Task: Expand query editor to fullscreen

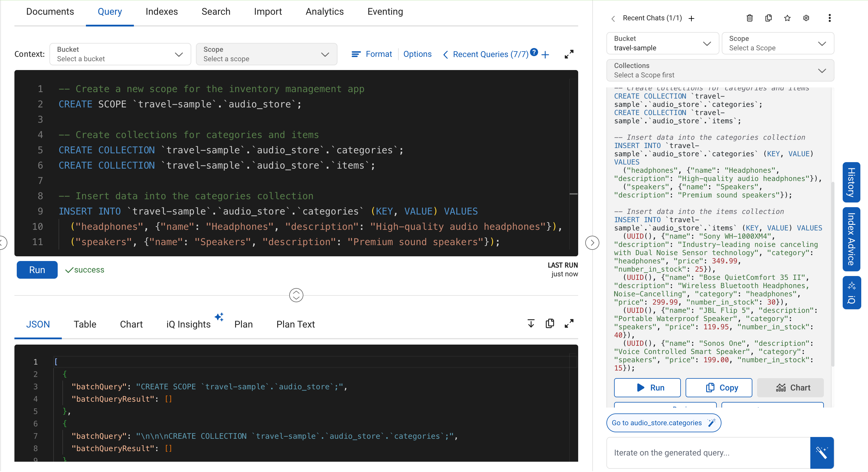Action: (x=569, y=54)
